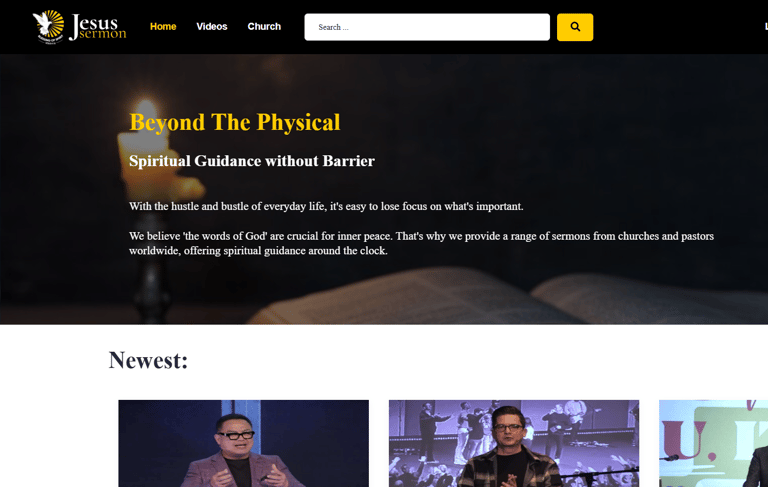This screenshot has width=768, height=487.
Task: Click the "Beyond The Physical" heading
Action: tap(235, 122)
